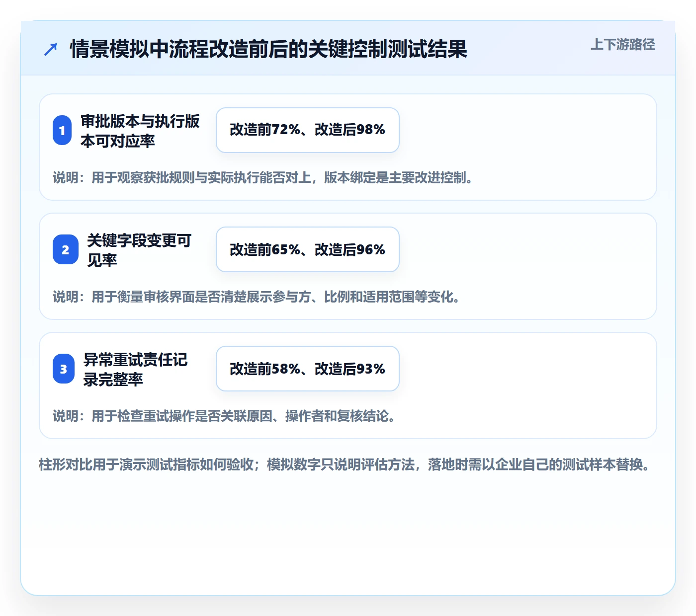The image size is (696, 616).
Task: Click the arrow icon beside the title
Action: coord(51,49)
